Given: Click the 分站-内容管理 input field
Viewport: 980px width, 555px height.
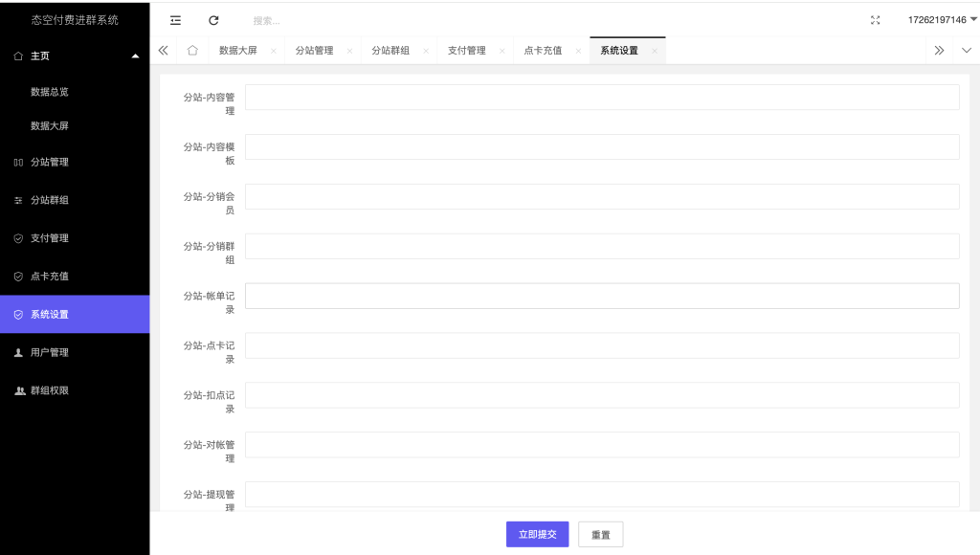Looking at the screenshot, I should tap(602, 97).
